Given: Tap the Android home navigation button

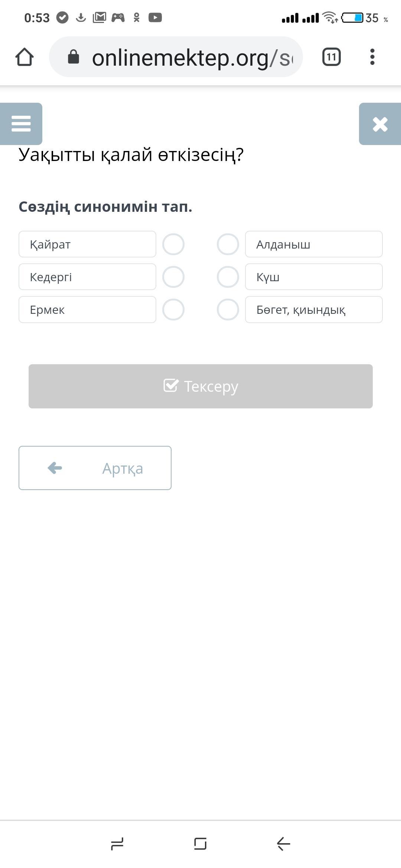Looking at the screenshot, I should coord(200,844).
